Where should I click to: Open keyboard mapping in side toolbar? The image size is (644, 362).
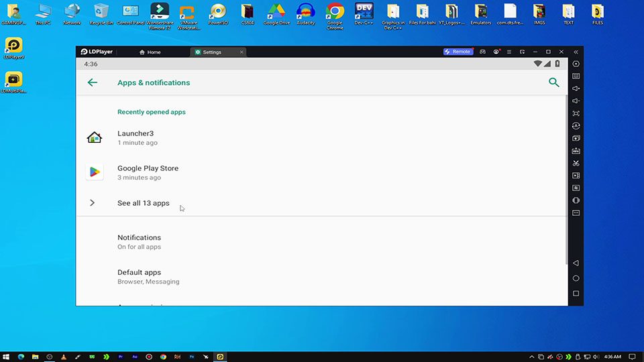pyautogui.click(x=576, y=76)
